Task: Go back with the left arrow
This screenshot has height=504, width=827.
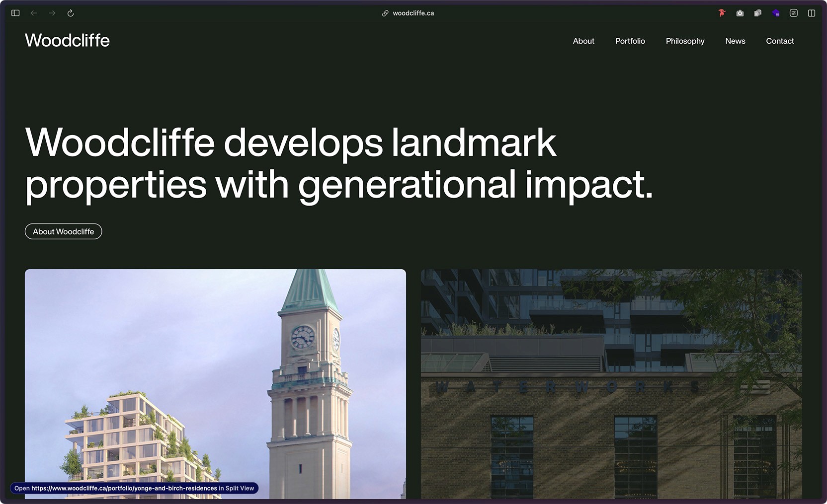Action: [x=34, y=13]
